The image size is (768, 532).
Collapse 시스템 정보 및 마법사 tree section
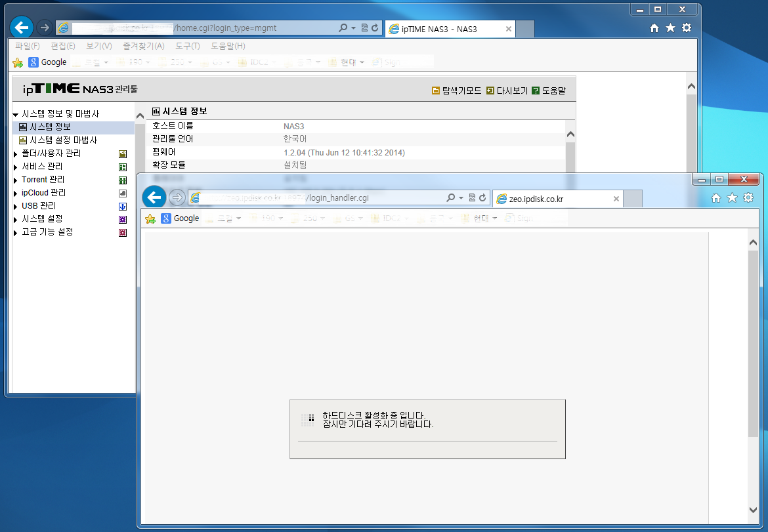[x=16, y=115]
